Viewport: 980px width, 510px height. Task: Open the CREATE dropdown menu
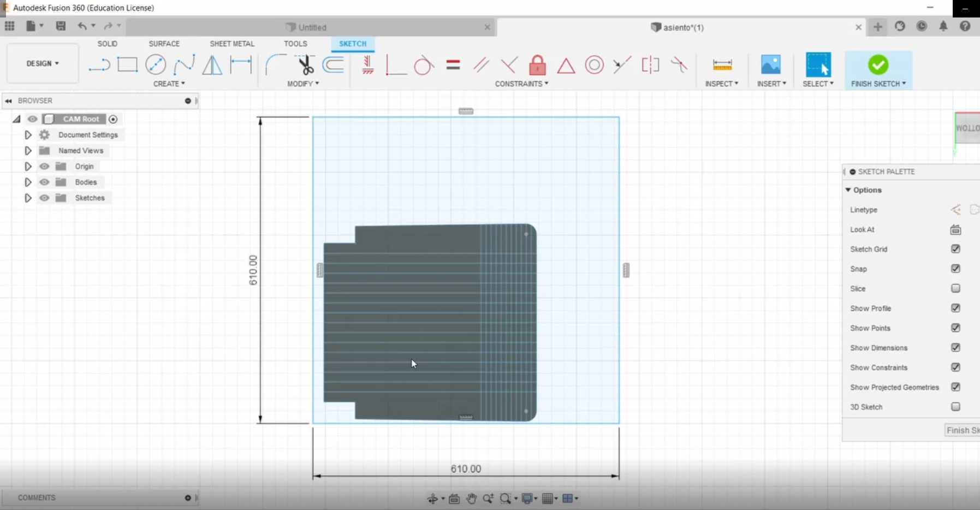click(x=169, y=84)
